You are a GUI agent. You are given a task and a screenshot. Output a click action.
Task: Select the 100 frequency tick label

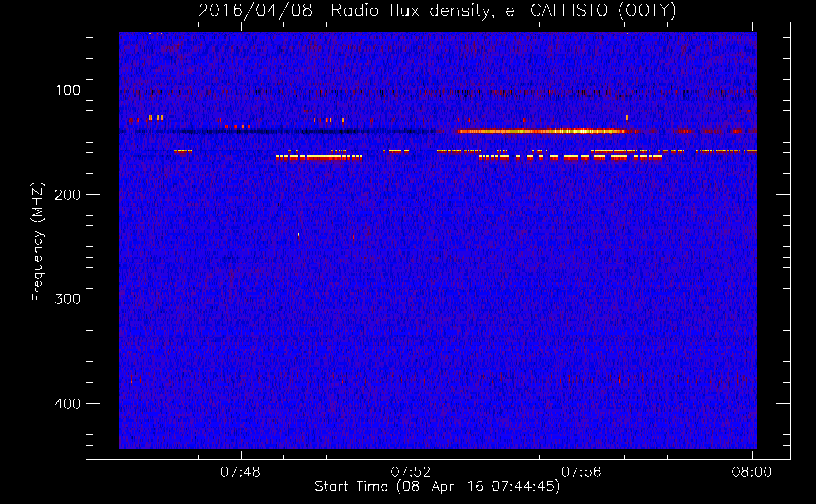pos(68,90)
